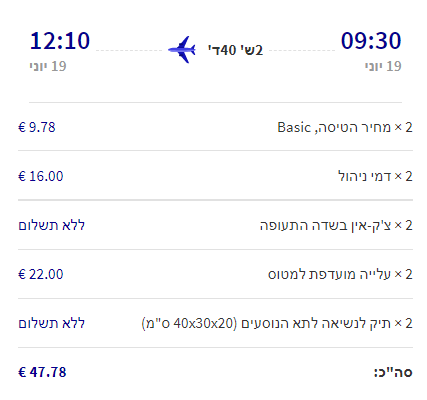
Task: Click ללא תשלום next to carry-on bag
Action: coord(51,323)
